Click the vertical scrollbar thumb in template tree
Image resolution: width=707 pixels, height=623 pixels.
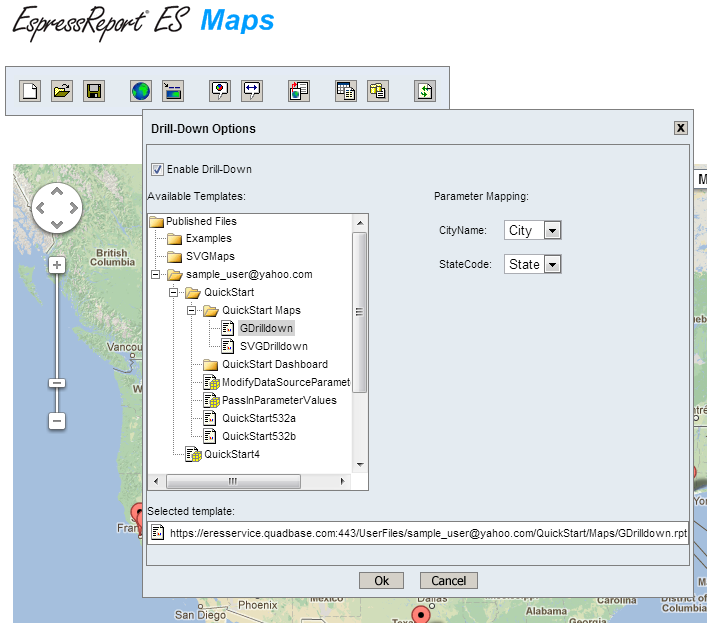(359, 312)
